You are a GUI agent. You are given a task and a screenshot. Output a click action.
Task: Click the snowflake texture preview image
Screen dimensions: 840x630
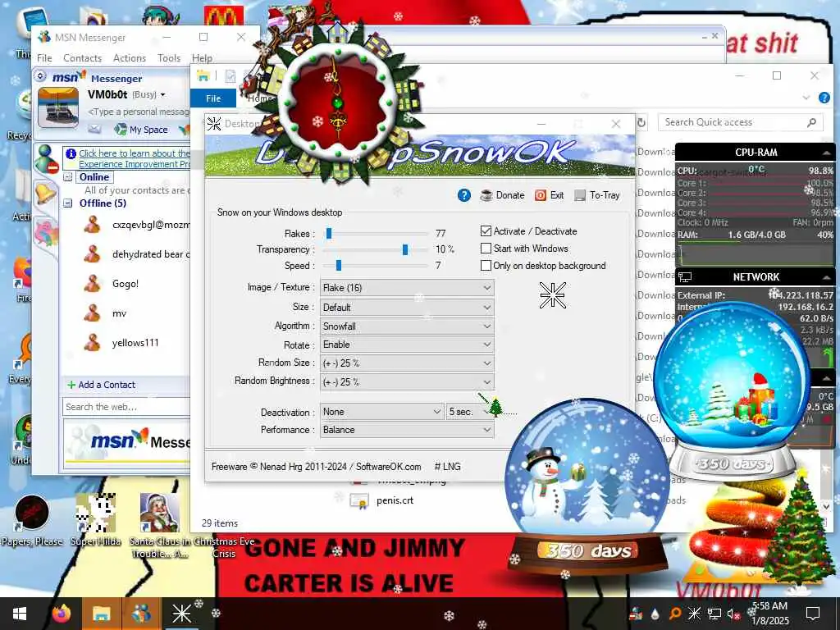pyautogui.click(x=552, y=295)
